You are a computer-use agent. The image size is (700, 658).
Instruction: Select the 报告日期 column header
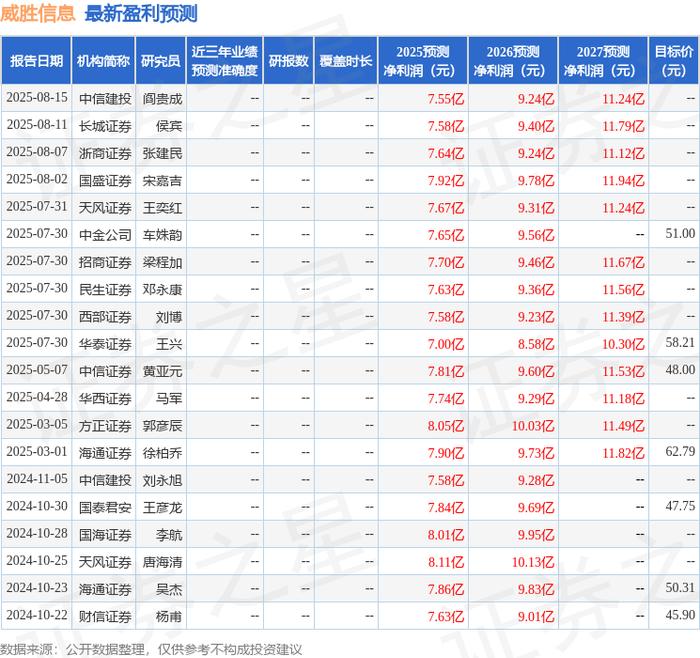click(36, 61)
